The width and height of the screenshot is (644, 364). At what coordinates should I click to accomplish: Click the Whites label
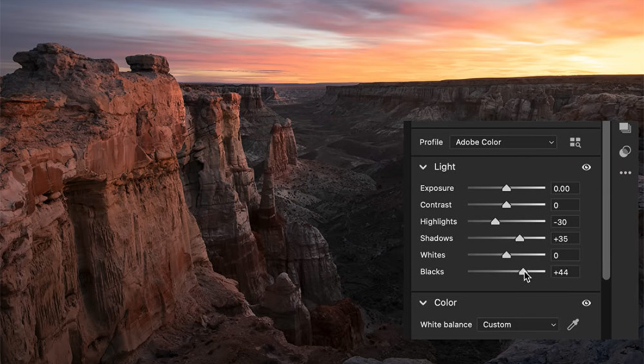pyautogui.click(x=433, y=255)
